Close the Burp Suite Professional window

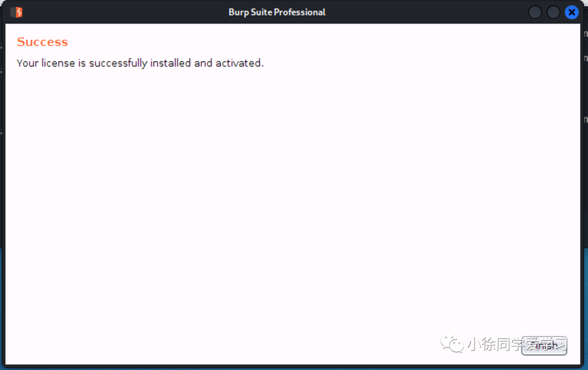pyautogui.click(x=572, y=13)
